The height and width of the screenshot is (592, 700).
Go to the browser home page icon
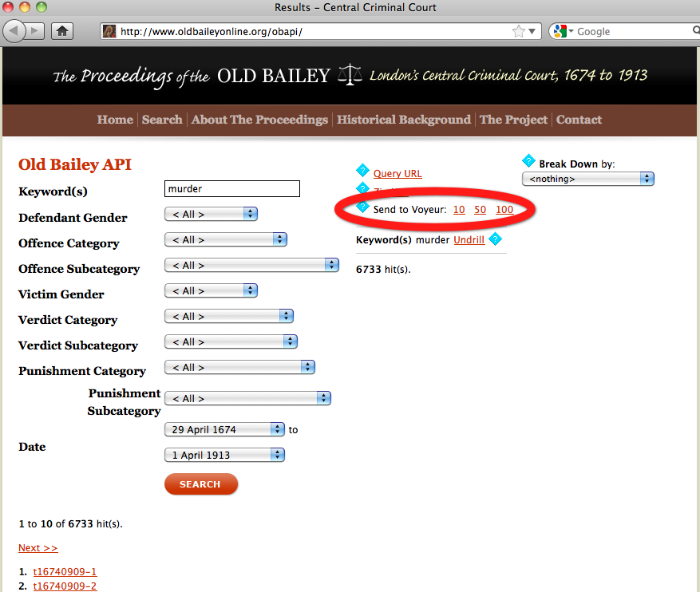[62, 31]
